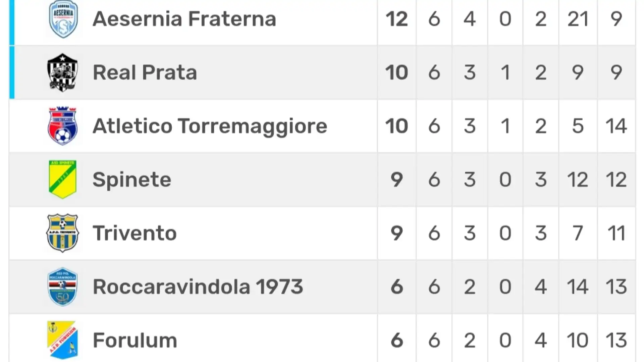The image size is (644, 362).
Task: Open the Real Prata team page
Action: coord(145,72)
